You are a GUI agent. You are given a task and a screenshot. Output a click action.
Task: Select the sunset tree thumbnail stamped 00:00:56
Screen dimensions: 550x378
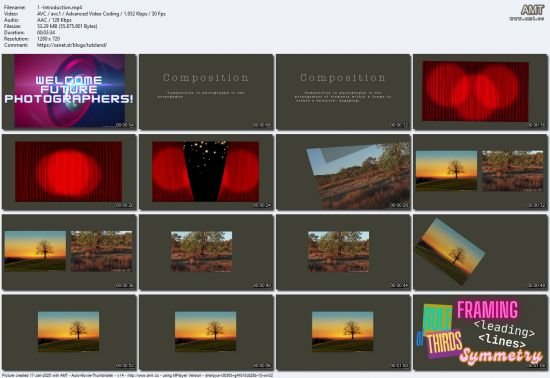click(206, 333)
